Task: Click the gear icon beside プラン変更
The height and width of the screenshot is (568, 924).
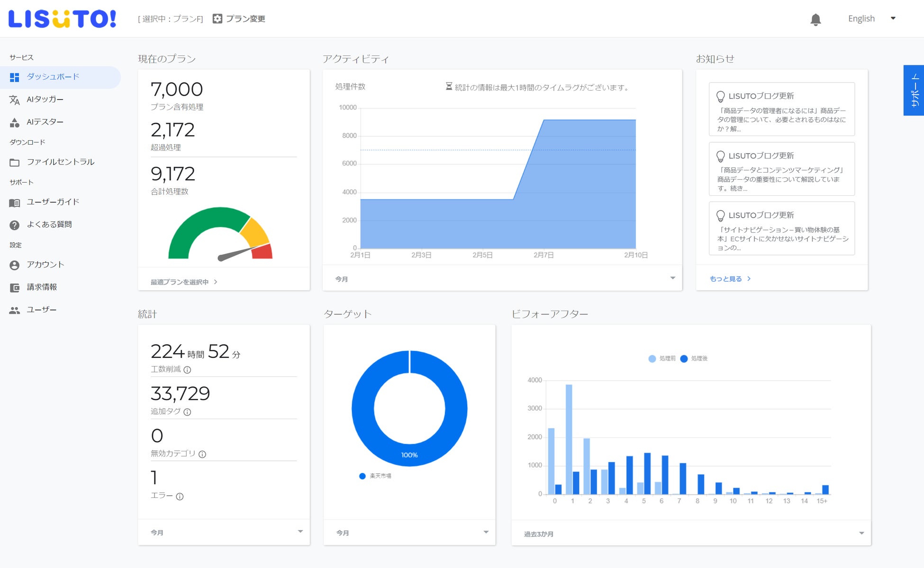Action: [217, 18]
